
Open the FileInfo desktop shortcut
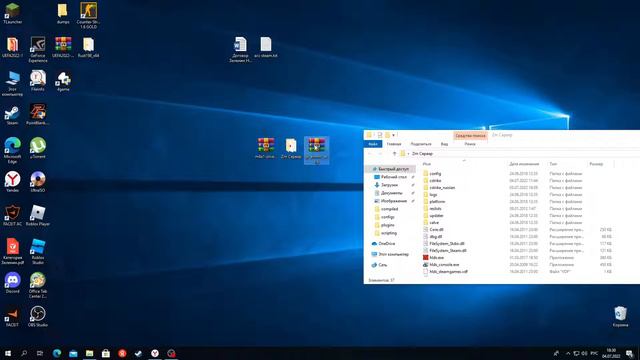click(38, 81)
